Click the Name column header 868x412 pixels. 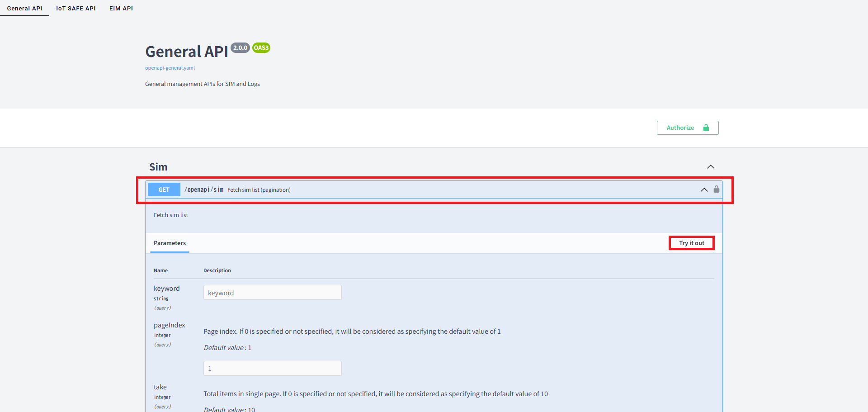pyautogui.click(x=160, y=270)
